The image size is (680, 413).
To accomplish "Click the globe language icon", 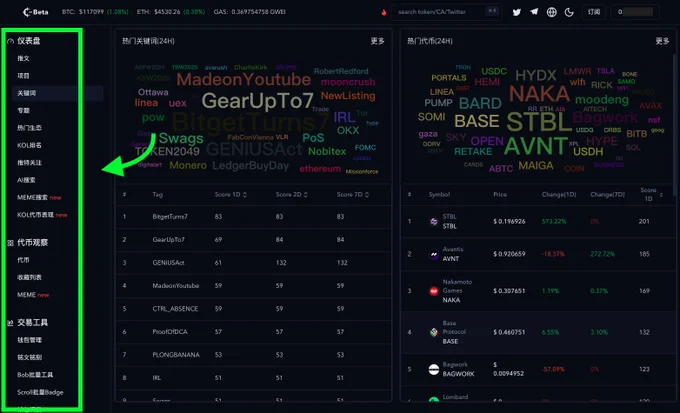I will click(551, 12).
